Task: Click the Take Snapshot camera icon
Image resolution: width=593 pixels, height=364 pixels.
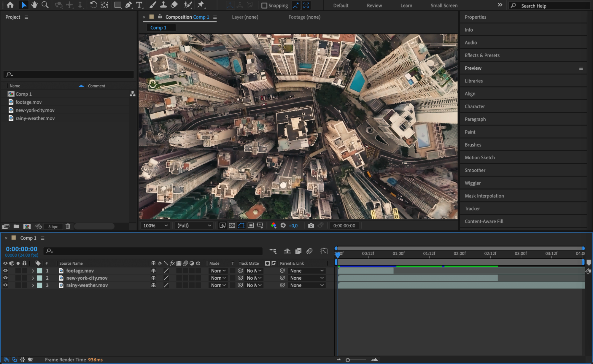Action: click(x=311, y=225)
